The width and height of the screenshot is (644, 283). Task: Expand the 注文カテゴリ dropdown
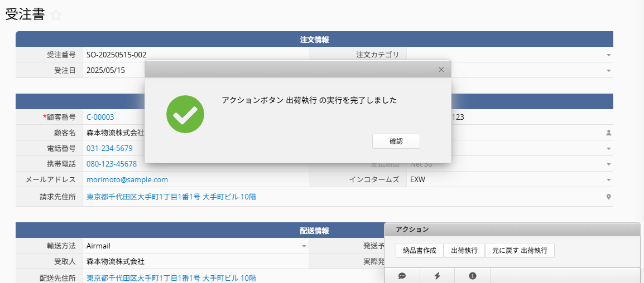coord(609,55)
